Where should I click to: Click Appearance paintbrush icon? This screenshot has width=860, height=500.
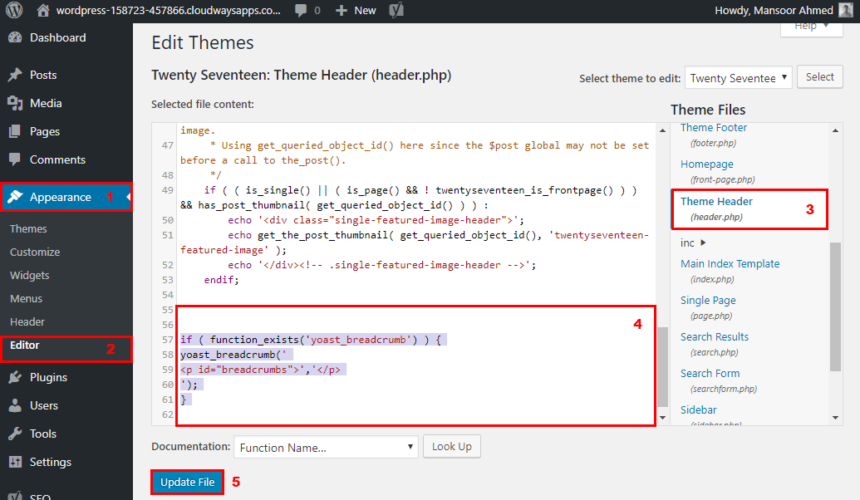(15, 197)
